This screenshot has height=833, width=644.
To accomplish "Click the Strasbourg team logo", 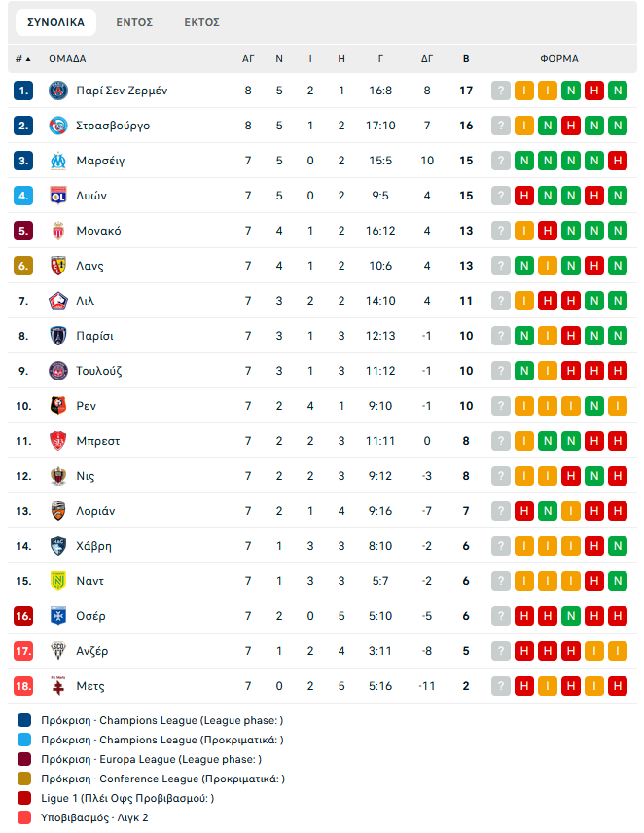I will 57,126.
